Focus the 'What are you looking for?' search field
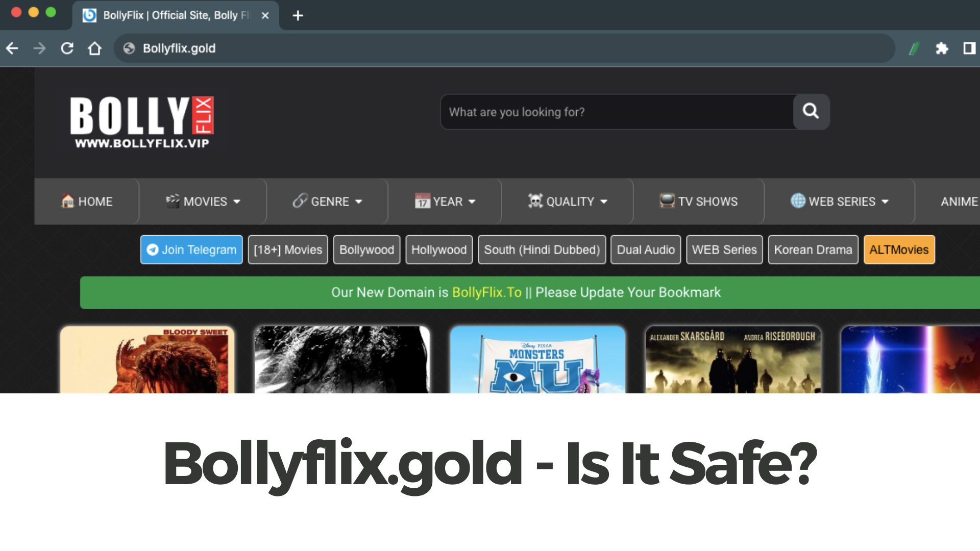Viewport: 980px width, 551px height. tap(617, 112)
